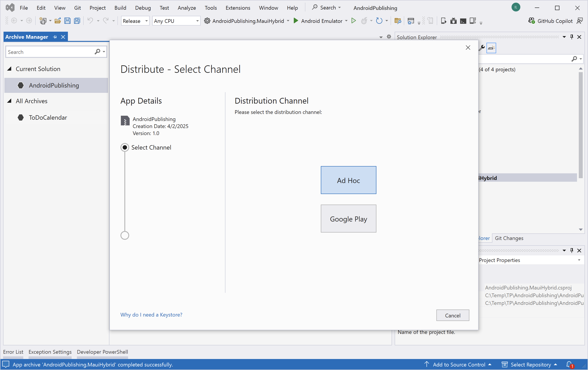Screen dimensions: 588x370
Task: Open the Build menu
Action: pyautogui.click(x=120, y=8)
